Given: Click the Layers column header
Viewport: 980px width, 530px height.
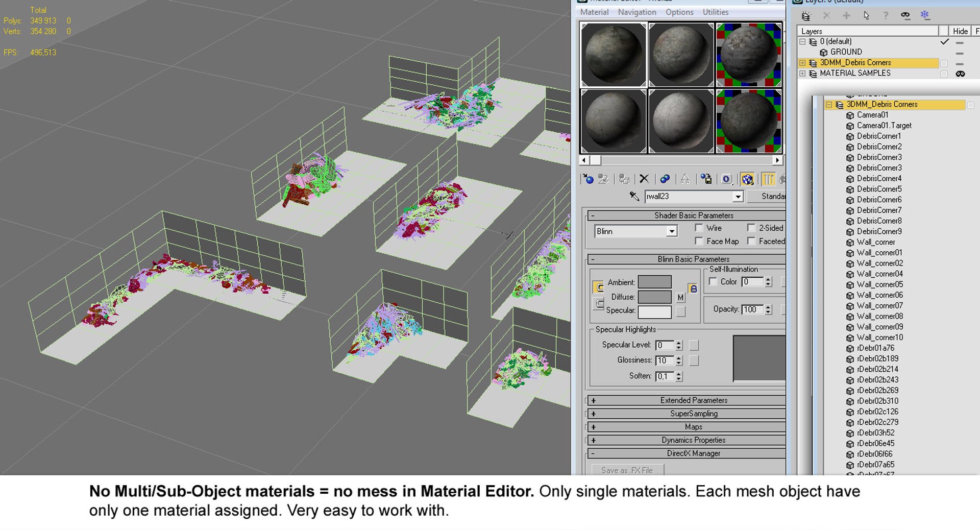Looking at the screenshot, I should [x=869, y=31].
